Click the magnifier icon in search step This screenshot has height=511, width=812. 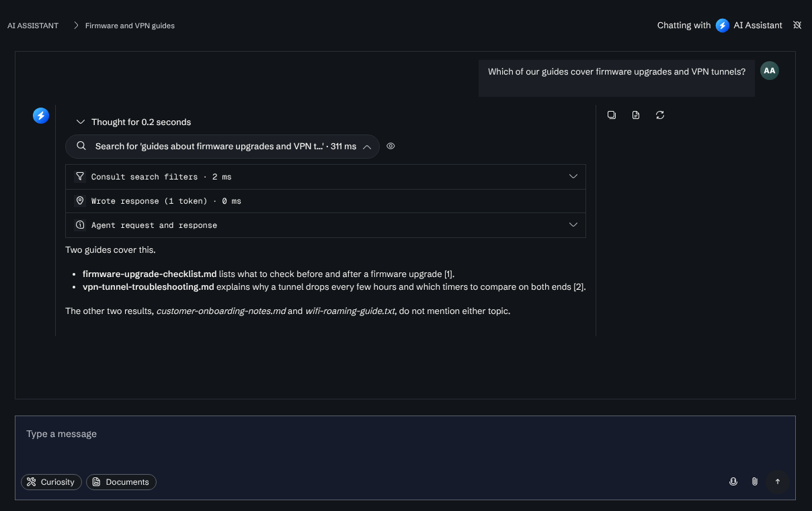click(x=81, y=146)
